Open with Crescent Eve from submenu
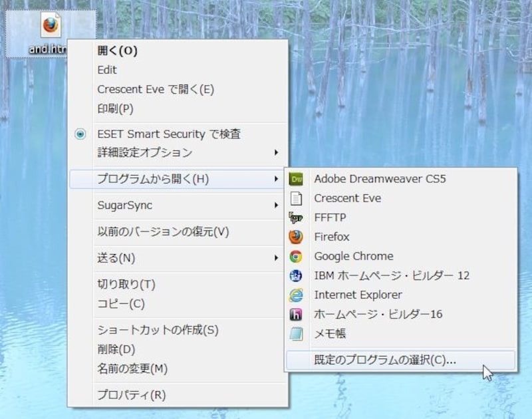Image resolution: width=532 pixels, height=419 pixels. click(401, 198)
